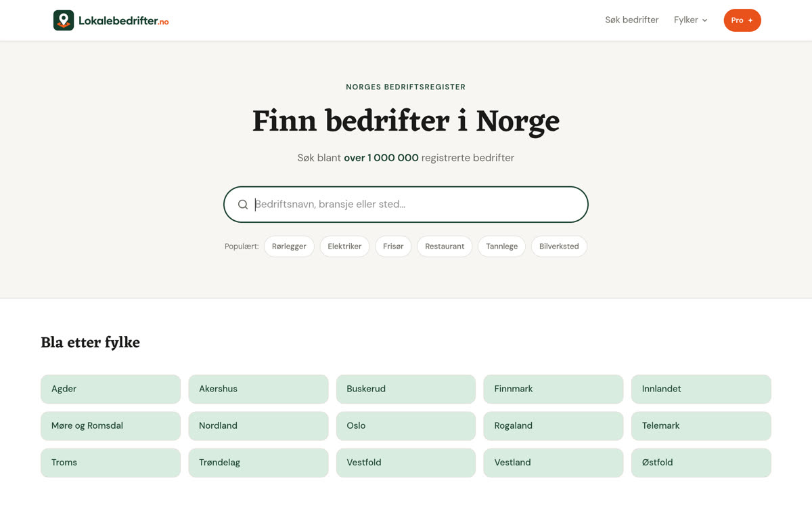Select the Elektriker popular tag

pos(344,247)
